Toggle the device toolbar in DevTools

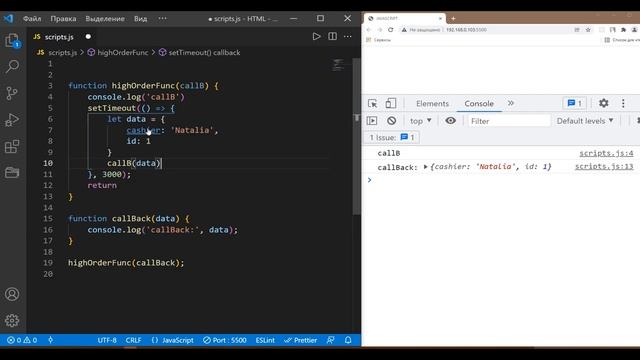(391, 103)
